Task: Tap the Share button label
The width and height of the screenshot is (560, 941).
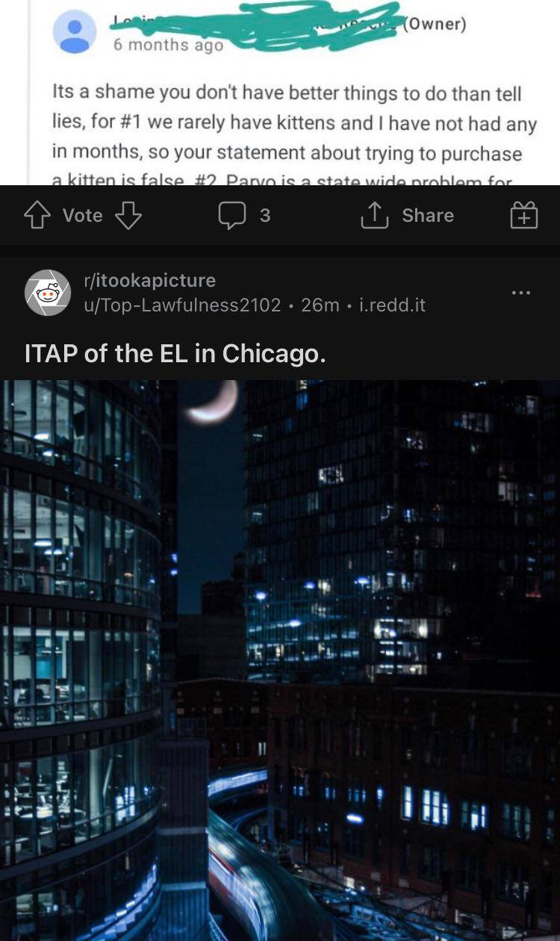Action: 428,216
